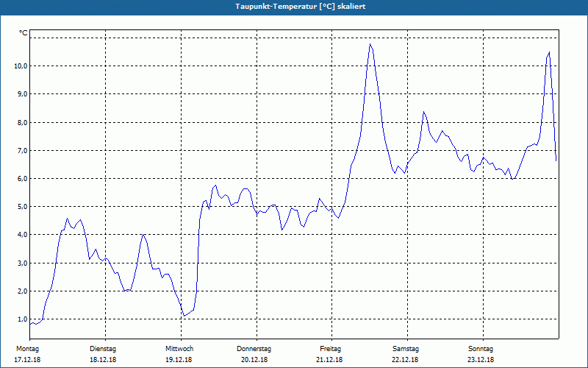The height and width of the screenshot is (368, 588).
Task: Click the chart title "Taupunkt-Temperatur [°C] skaliert"
Action: click(x=301, y=7)
